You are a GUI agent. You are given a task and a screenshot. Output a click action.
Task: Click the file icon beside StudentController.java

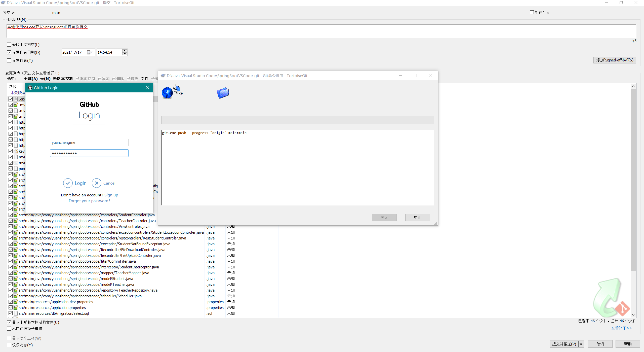click(16, 215)
